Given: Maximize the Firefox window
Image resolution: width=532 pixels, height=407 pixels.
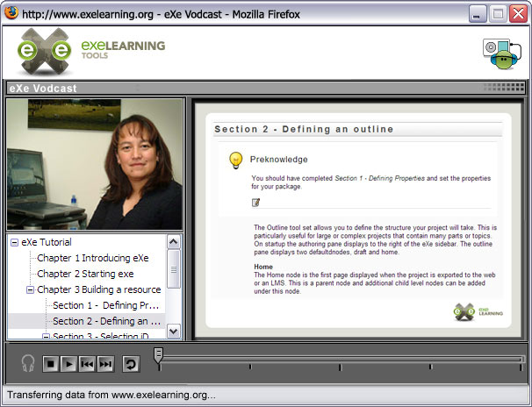Looking at the screenshot, I should (498, 14).
